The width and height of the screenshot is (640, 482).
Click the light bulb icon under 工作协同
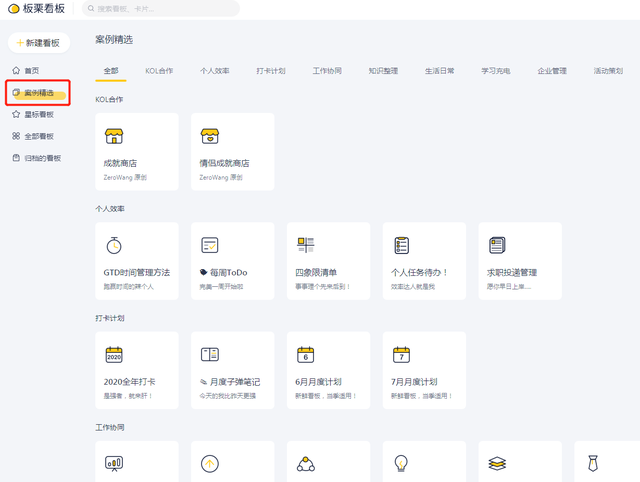point(401,463)
